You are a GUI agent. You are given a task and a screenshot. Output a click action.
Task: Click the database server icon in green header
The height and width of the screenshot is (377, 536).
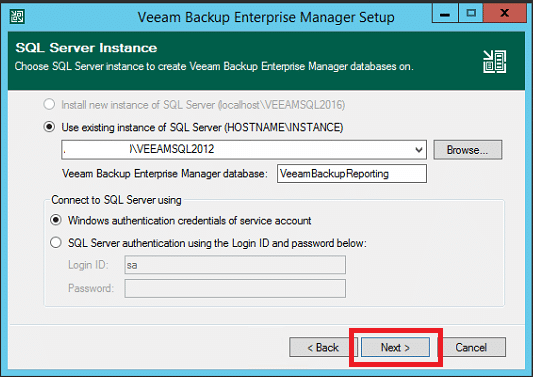coord(494,62)
